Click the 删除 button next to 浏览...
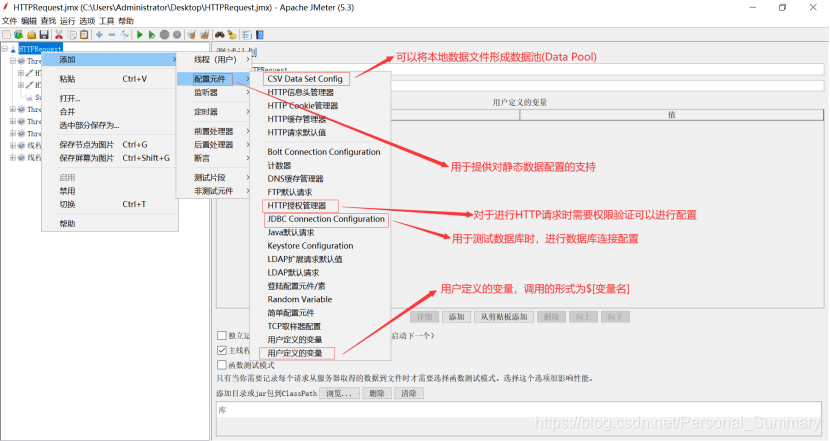Image resolution: width=830 pixels, height=441 pixels. click(x=377, y=393)
